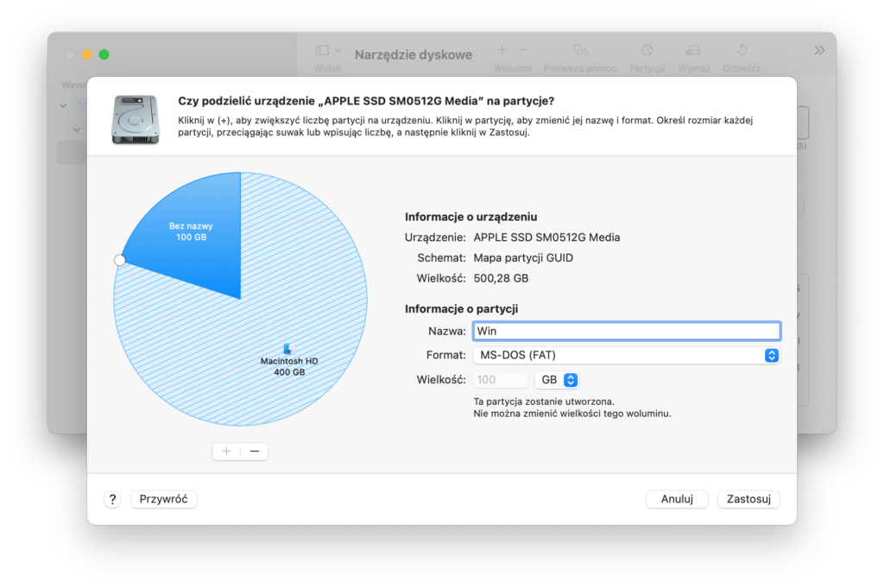Screen dimensions: 884x588
Task: Click the 500,28 GB size value
Action: tap(501, 278)
